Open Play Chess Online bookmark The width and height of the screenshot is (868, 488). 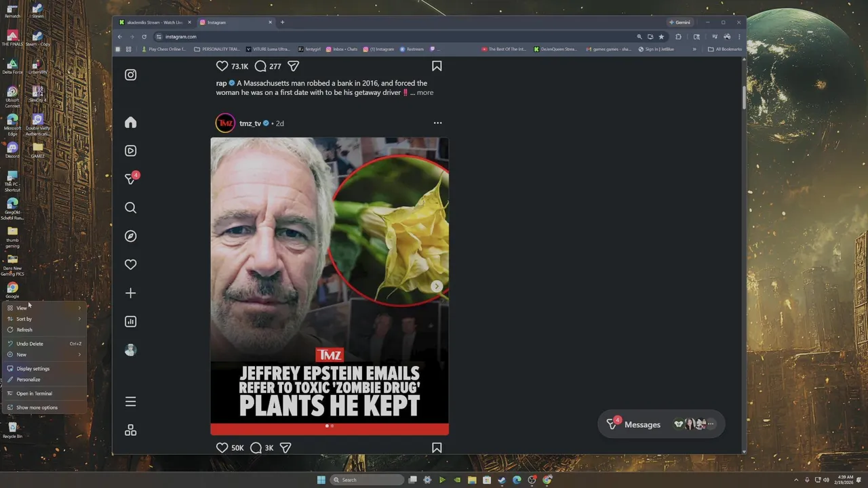point(163,49)
